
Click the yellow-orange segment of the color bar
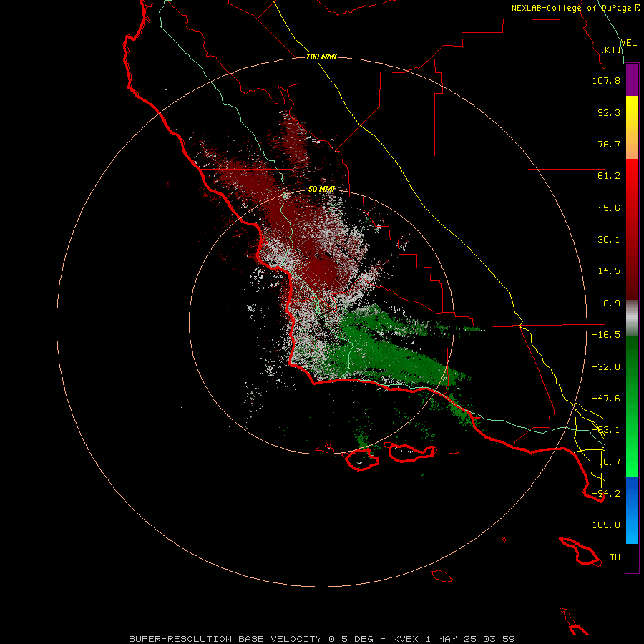[632, 127]
